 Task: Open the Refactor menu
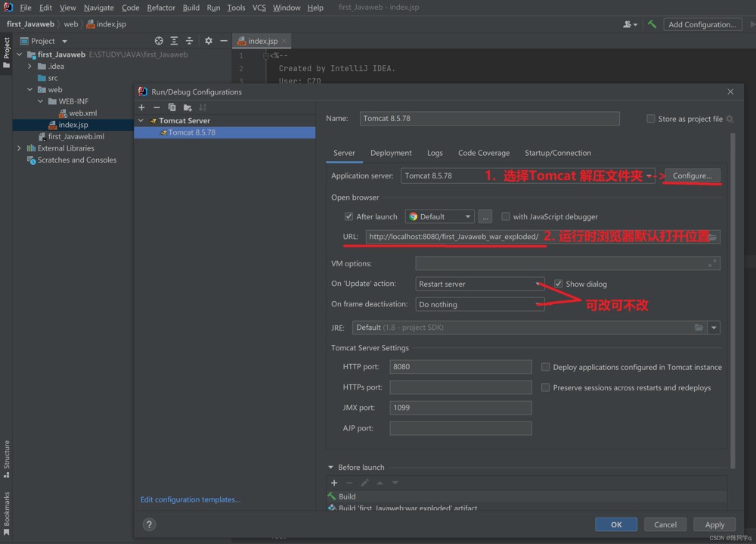tap(161, 8)
